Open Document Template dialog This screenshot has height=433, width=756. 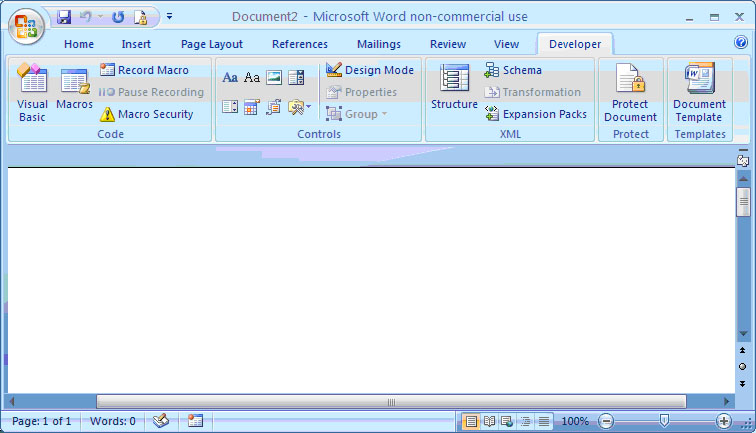[x=699, y=93]
